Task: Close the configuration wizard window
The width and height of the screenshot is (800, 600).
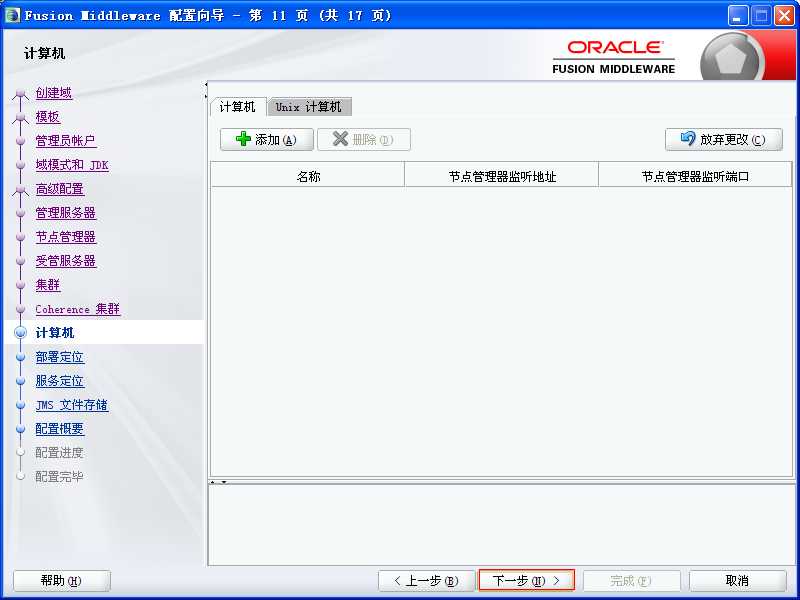Action: (x=784, y=16)
